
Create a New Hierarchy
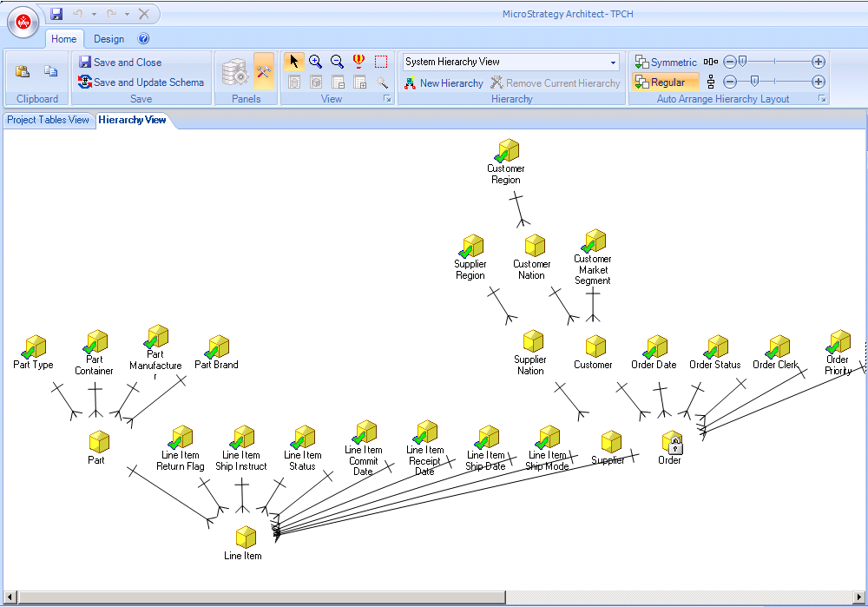tap(444, 83)
